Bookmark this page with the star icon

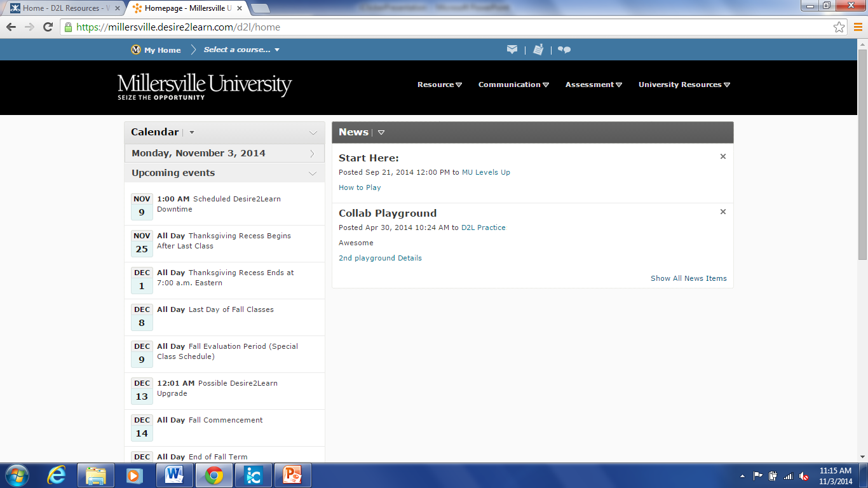pos(839,27)
